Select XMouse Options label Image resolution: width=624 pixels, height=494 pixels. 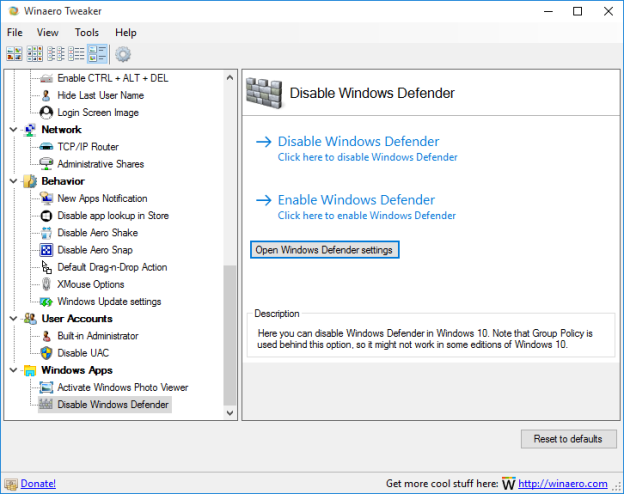pos(91,284)
